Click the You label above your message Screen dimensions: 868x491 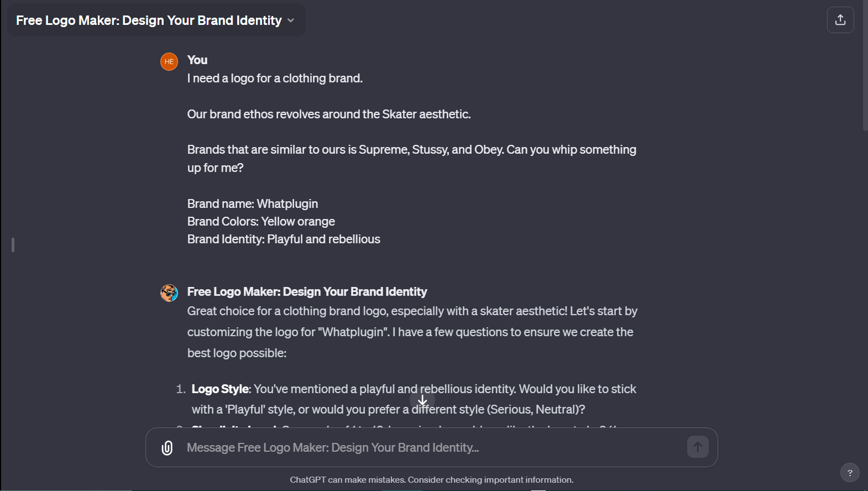coord(197,60)
